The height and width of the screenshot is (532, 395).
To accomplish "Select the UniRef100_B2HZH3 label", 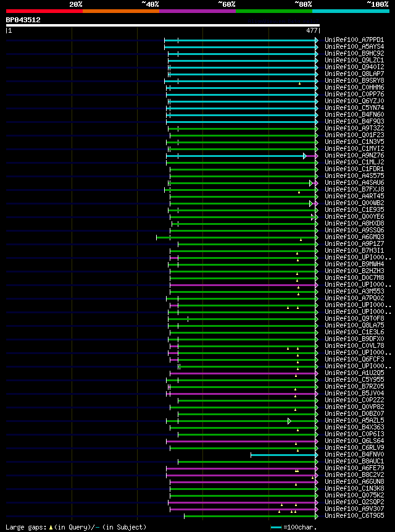I will pyautogui.click(x=354, y=271).
